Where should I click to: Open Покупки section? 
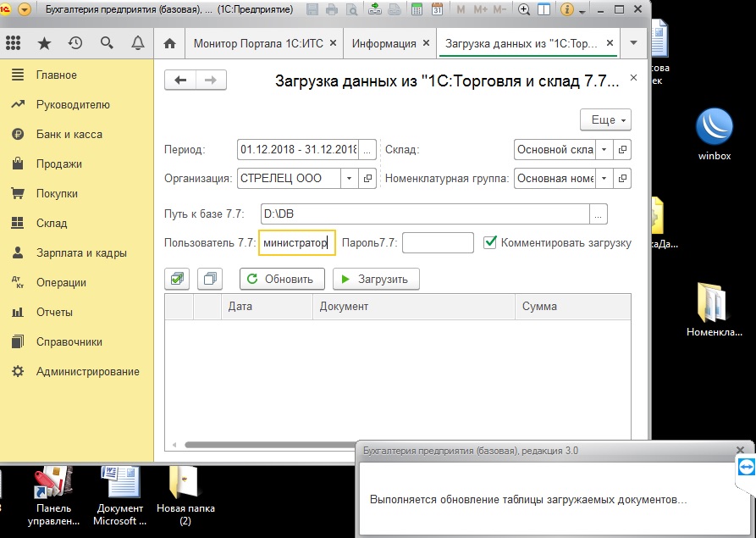[77, 193]
